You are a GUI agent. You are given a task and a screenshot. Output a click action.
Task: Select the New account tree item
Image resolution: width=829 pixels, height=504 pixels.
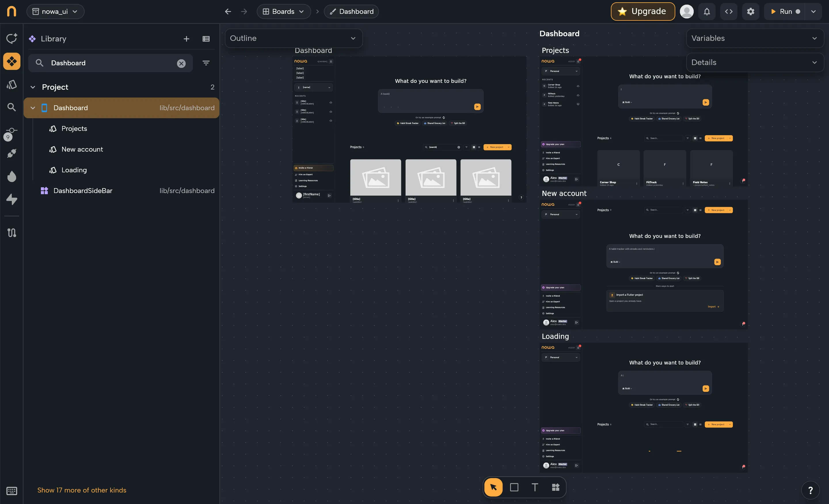click(82, 149)
